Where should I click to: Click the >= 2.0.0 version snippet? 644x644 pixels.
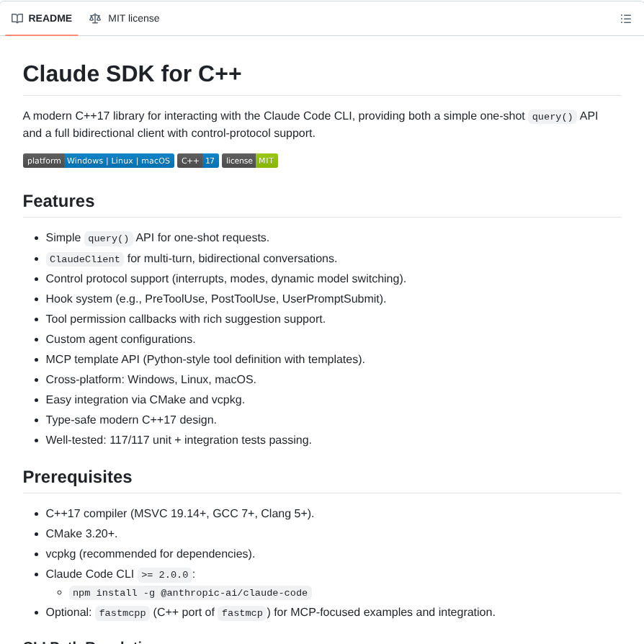click(x=164, y=574)
